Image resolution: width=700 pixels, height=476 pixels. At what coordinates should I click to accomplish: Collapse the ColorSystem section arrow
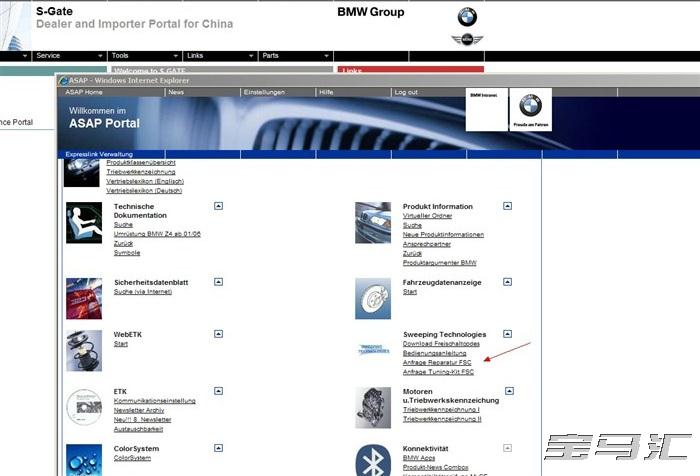tap(218, 448)
